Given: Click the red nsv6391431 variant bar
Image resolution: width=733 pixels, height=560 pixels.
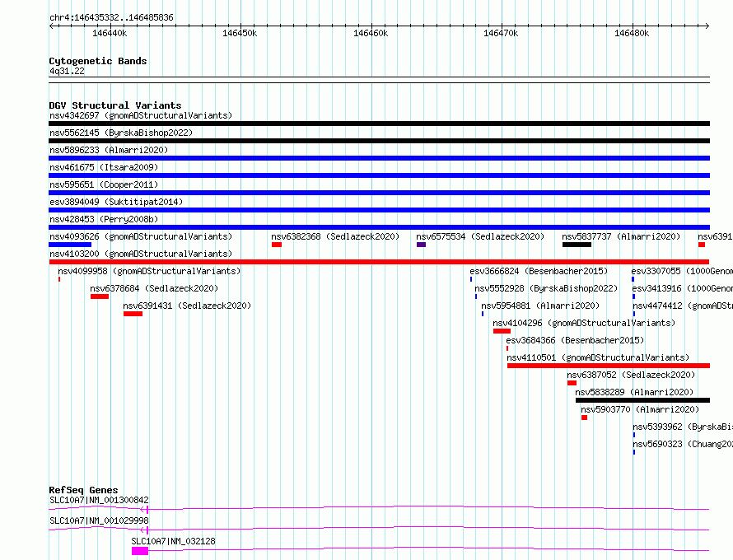Looking at the screenshot, I should pyautogui.click(x=133, y=314).
